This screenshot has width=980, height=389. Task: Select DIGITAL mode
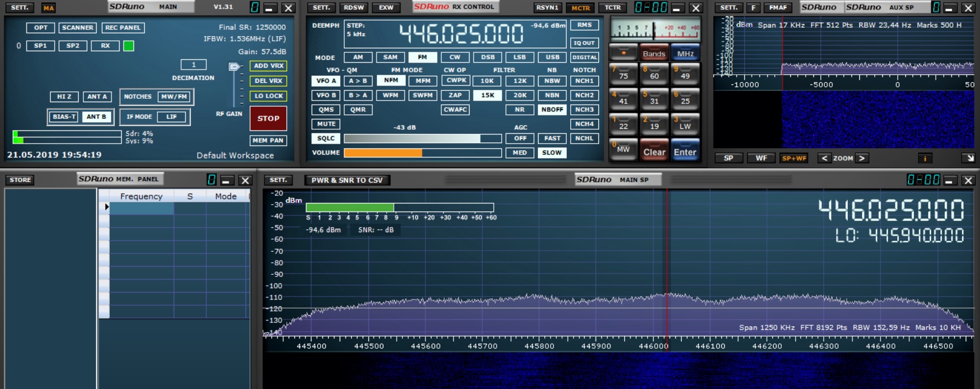tap(585, 57)
